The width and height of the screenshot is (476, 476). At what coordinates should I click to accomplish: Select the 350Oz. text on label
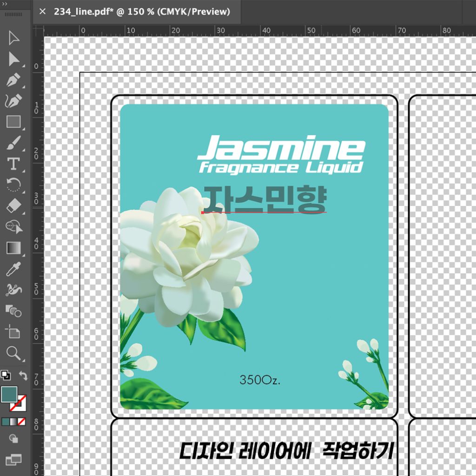click(259, 380)
